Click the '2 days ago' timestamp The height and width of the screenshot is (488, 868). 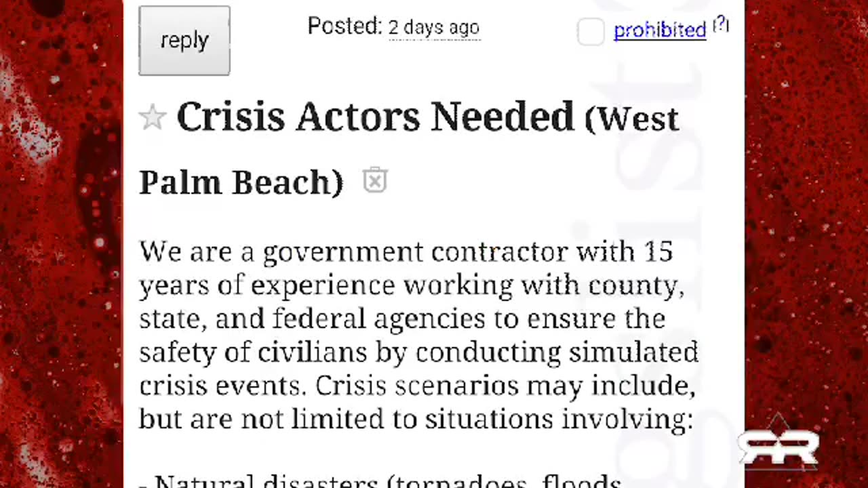pyautogui.click(x=434, y=28)
